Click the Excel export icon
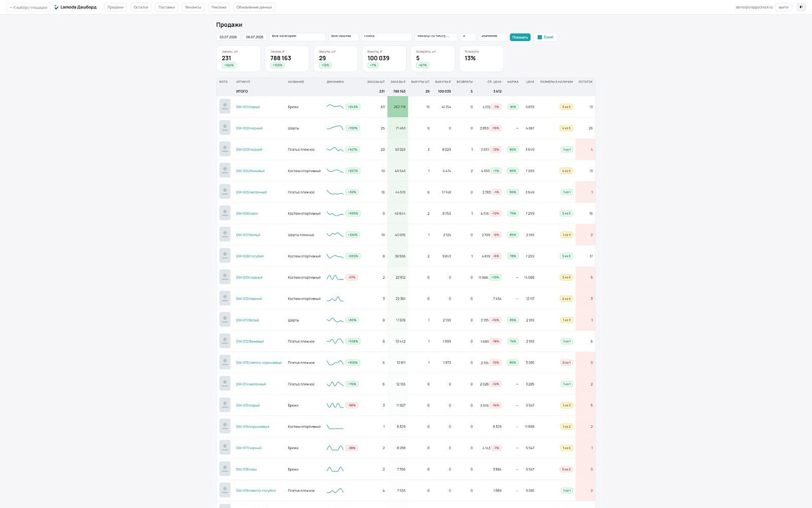This screenshot has height=508, width=812. pos(540,37)
